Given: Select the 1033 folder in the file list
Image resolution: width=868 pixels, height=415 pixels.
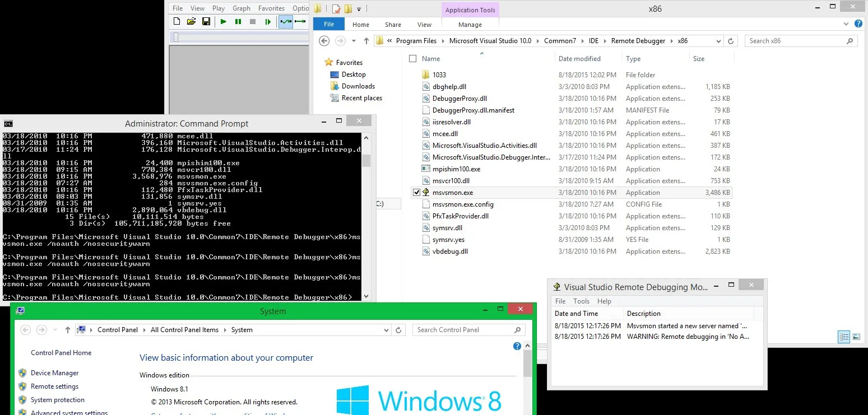Looking at the screenshot, I should coord(439,75).
